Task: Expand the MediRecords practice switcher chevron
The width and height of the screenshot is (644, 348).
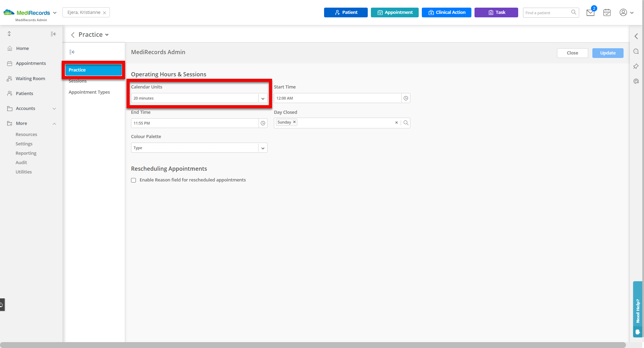Action: click(55, 13)
